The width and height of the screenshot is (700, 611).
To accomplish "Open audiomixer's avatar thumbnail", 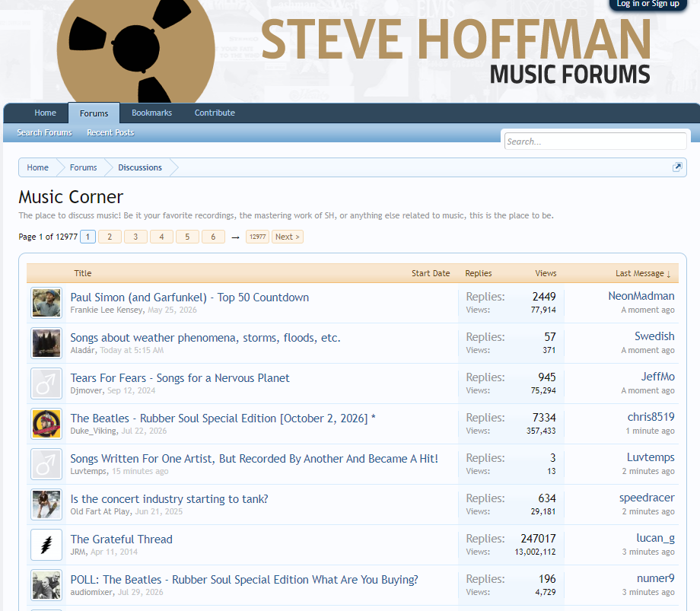I will coord(46,585).
